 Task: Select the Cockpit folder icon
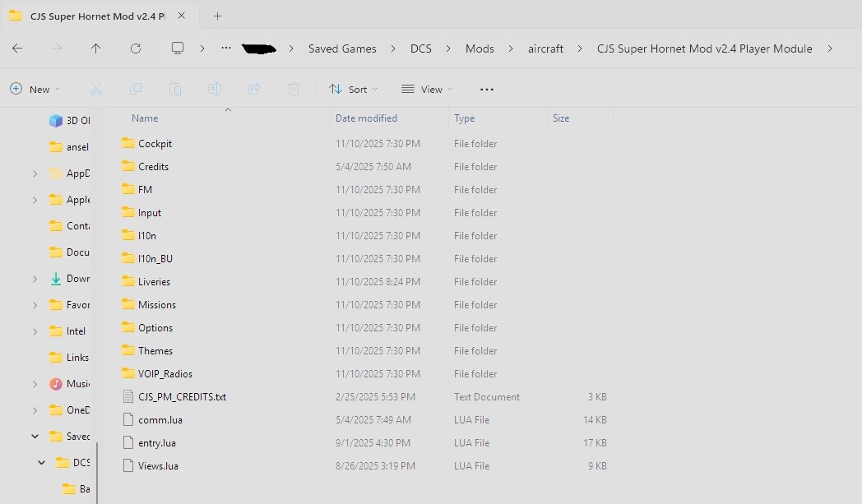click(x=128, y=143)
